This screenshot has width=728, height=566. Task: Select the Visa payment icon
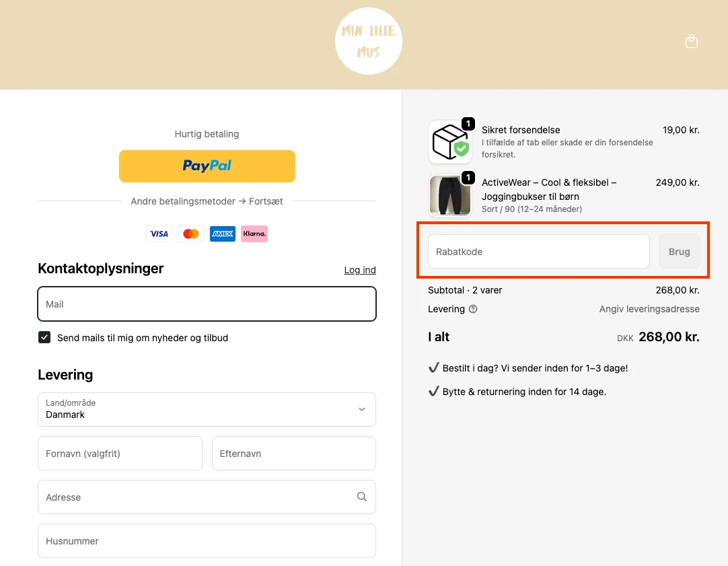[x=159, y=234]
